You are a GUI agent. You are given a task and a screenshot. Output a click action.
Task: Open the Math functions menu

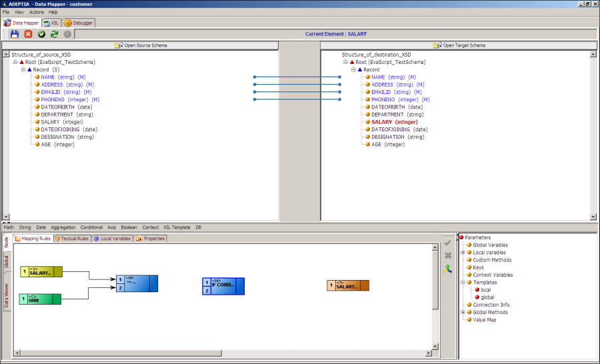coord(9,227)
